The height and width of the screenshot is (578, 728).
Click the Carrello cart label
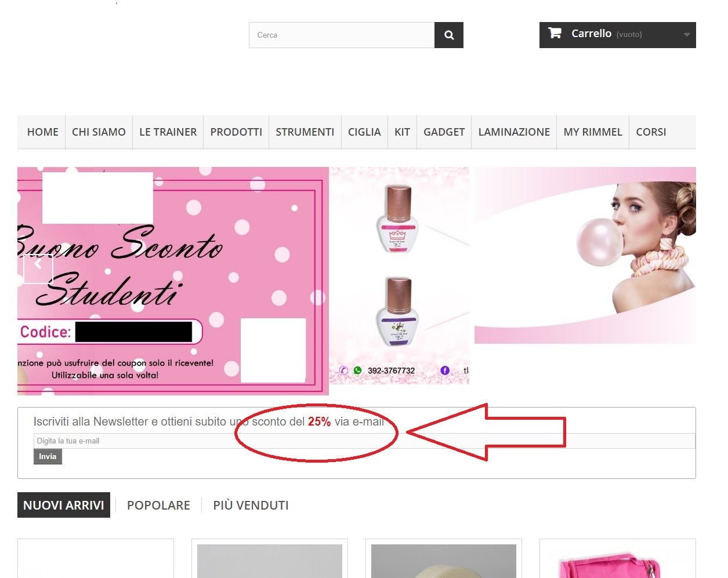coord(591,34)
